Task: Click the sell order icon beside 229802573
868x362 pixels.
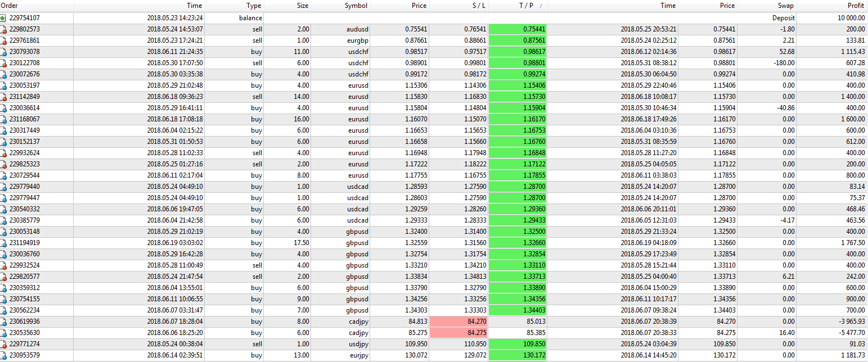Action: click(3, 29)
